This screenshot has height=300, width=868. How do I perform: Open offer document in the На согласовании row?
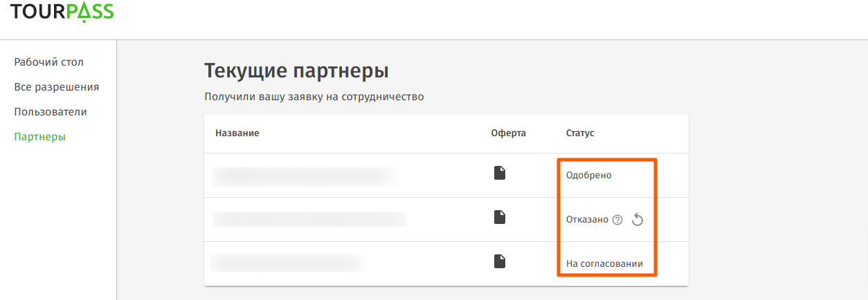tap(499, 262)
